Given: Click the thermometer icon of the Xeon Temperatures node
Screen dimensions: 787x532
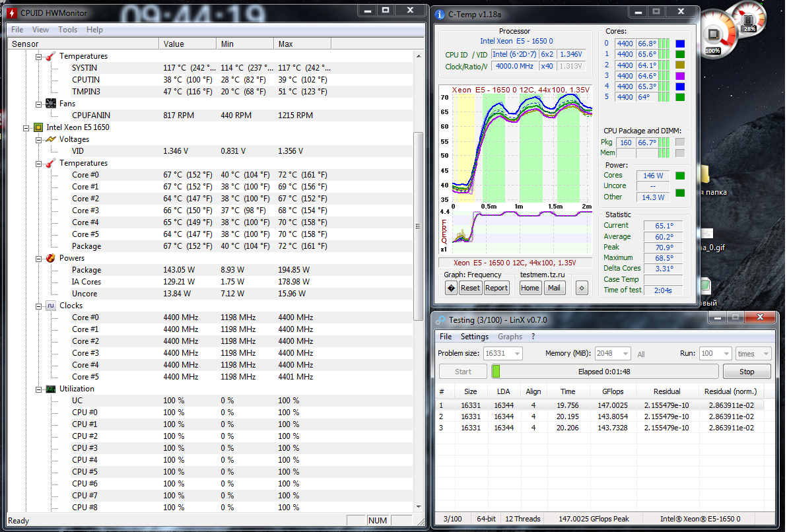Looking at the screenshot, I should click(51, 163).
